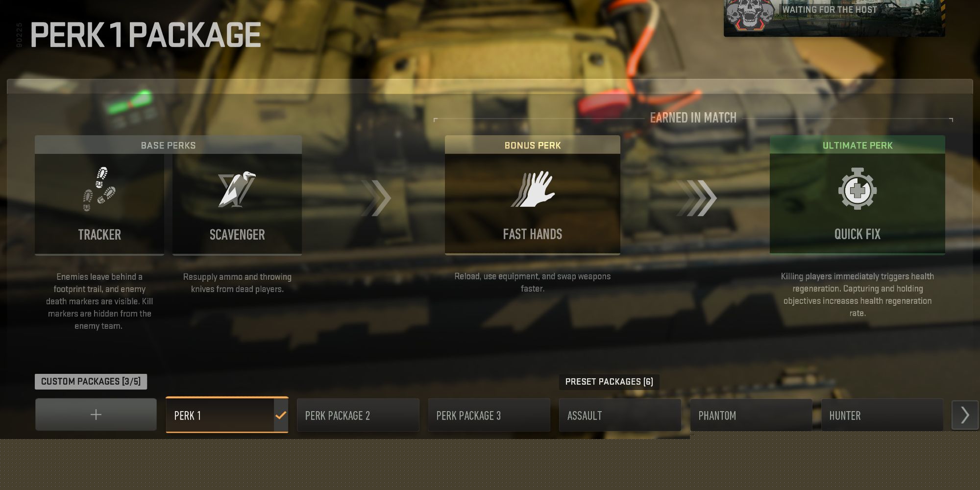
Task: Show more preset packages with right arrow
Action: pos(964,415)
